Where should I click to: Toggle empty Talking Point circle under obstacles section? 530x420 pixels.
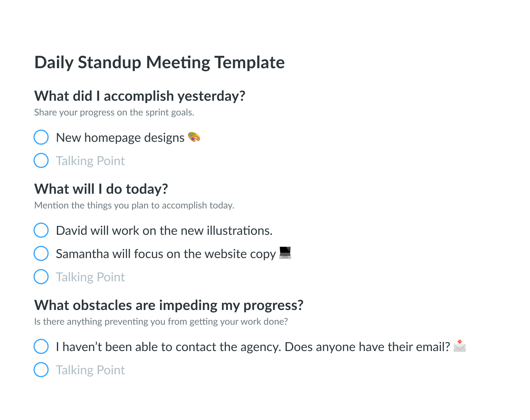pos(41,370)
